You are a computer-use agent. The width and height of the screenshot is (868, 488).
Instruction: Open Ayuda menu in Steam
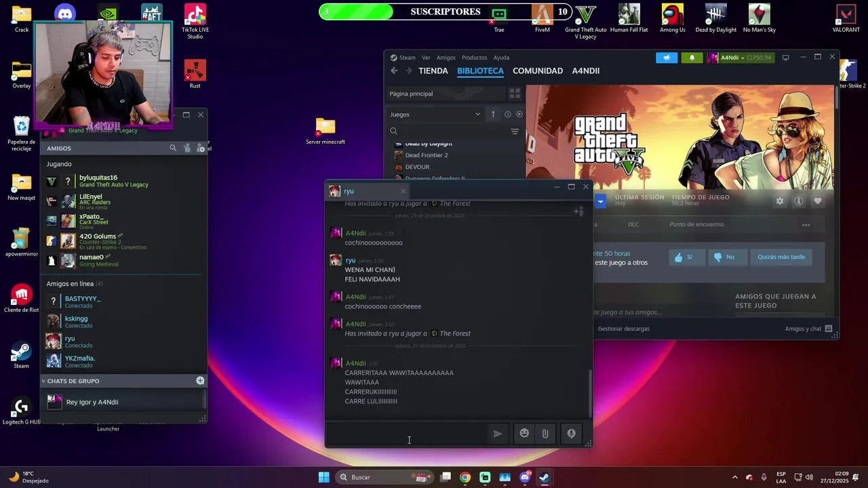point(501,58)
